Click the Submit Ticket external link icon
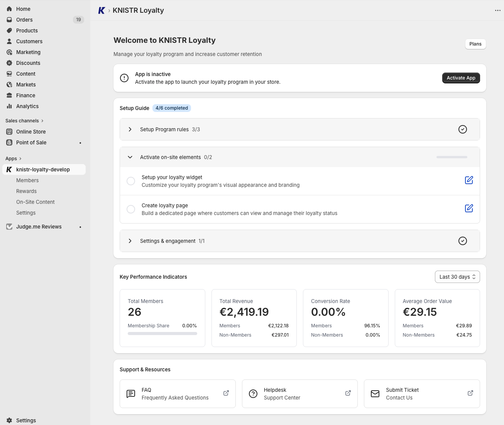The width and height of the screenshot is (504, 425). [x=470, y=393]
